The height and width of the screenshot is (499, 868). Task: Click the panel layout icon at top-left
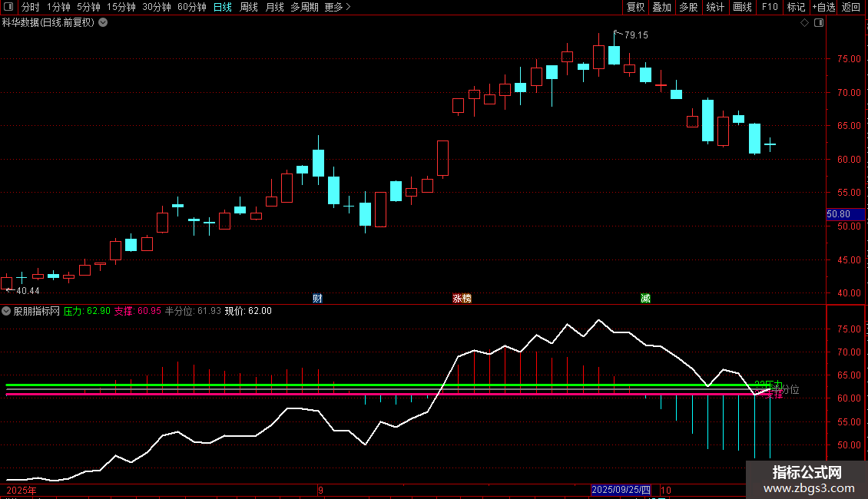pyautogui.click(x=8, y=7)
